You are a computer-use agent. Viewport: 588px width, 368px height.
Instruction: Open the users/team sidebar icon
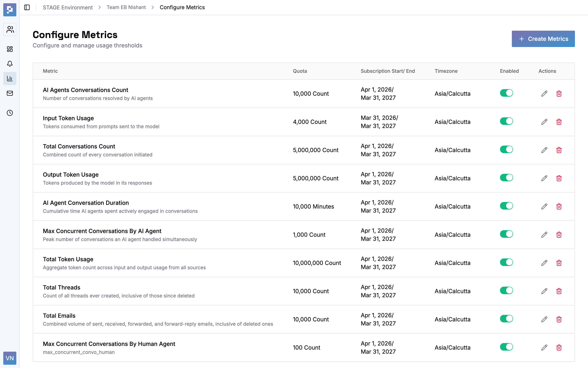point(10,29)
